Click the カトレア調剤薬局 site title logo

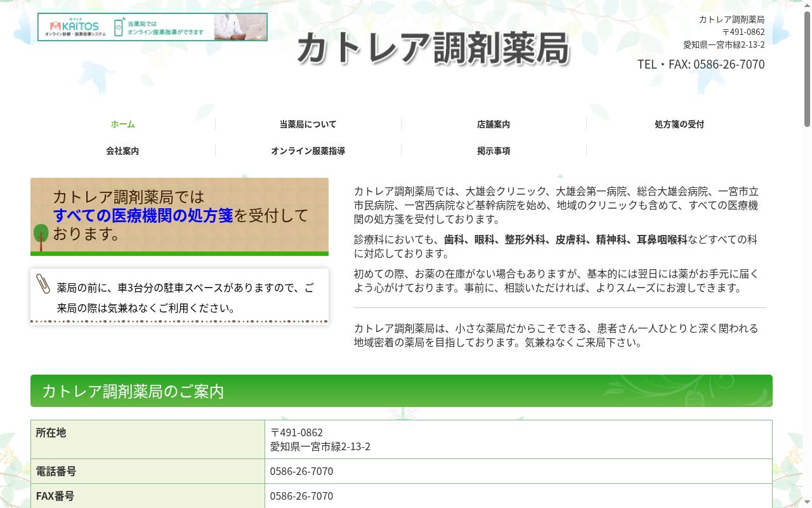(x=433, y=48)
